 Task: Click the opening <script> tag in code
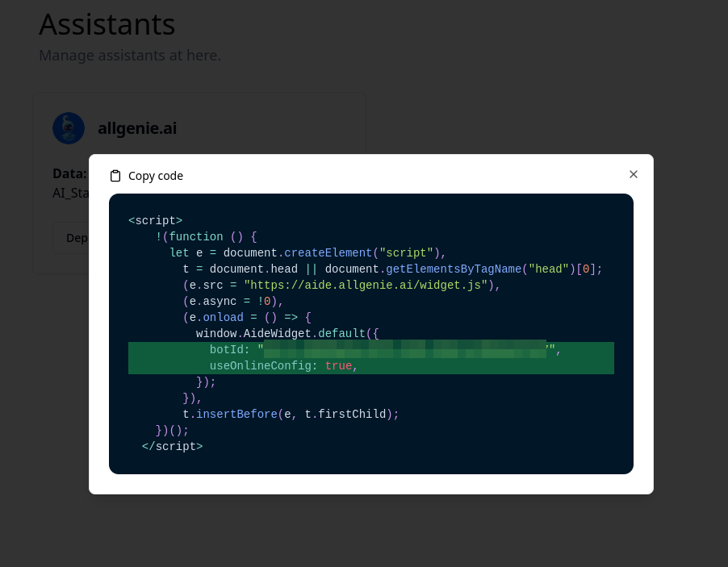coord(156,220)
